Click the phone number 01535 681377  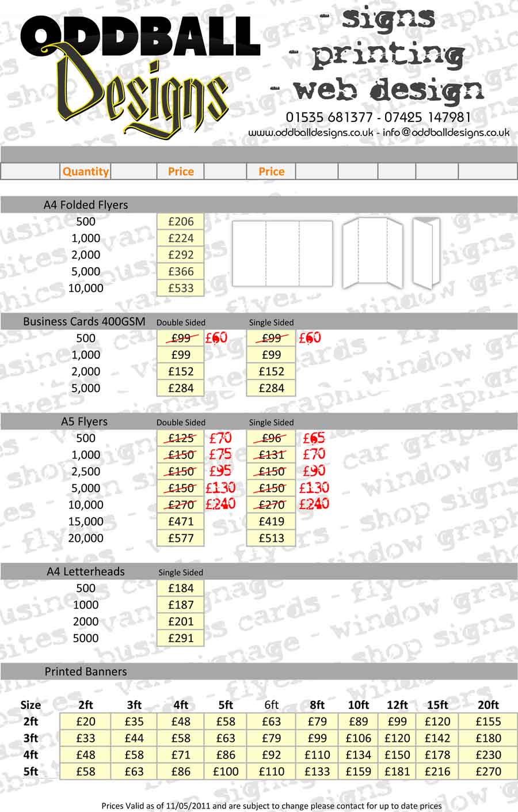click(329, 117)
